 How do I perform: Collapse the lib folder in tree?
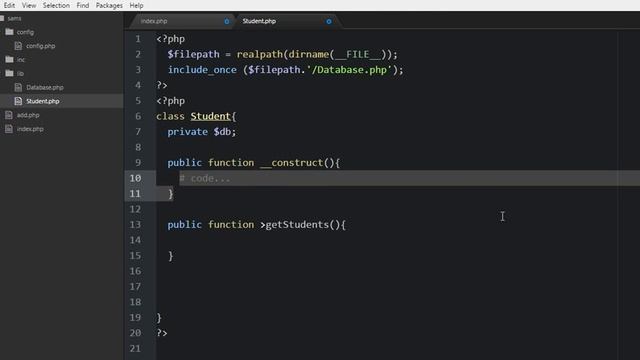point(20,73)
